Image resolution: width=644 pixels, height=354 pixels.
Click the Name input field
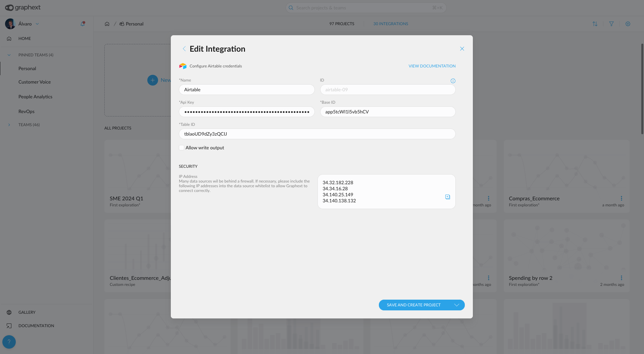pos(247,90)
